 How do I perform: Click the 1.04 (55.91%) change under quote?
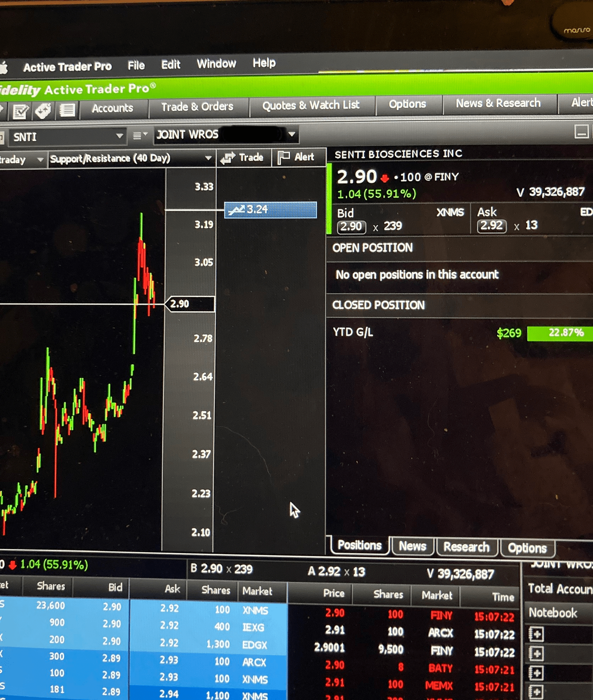376,194
